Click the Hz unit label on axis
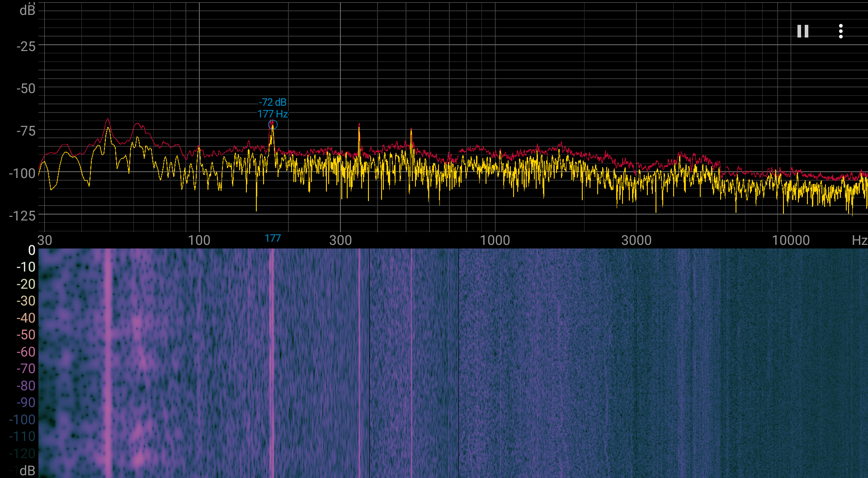868x478 pixels. (x=859, y=240)
